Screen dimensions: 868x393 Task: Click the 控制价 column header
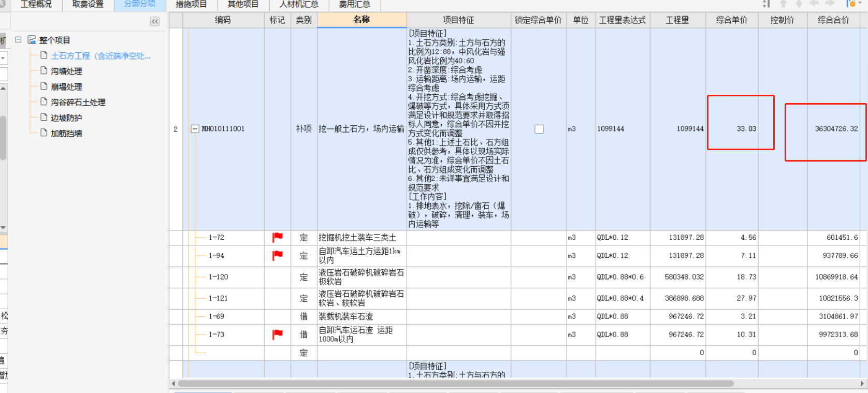pyautogui.click(x=783, y=20)
